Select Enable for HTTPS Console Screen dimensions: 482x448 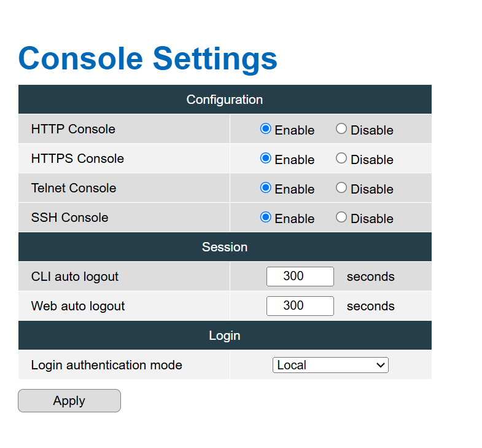[x=266, y=158]
